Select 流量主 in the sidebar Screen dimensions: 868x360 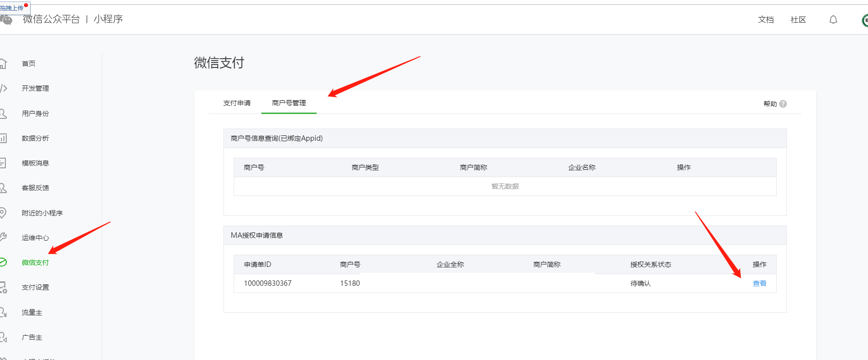(32, 312)
